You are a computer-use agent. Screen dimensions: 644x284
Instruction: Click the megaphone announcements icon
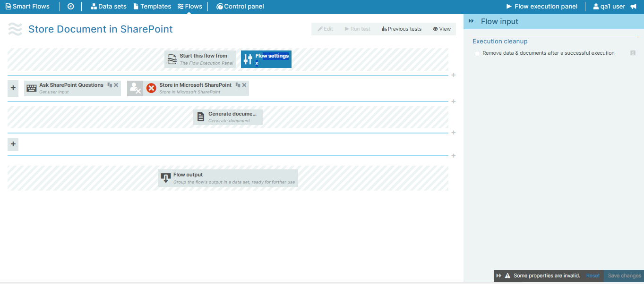(x=634, y=7)
